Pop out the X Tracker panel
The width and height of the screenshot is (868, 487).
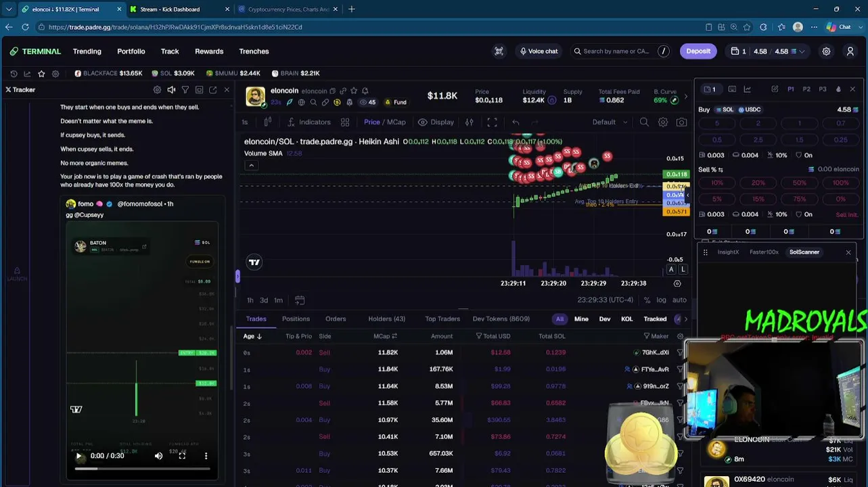pos(212,90)
